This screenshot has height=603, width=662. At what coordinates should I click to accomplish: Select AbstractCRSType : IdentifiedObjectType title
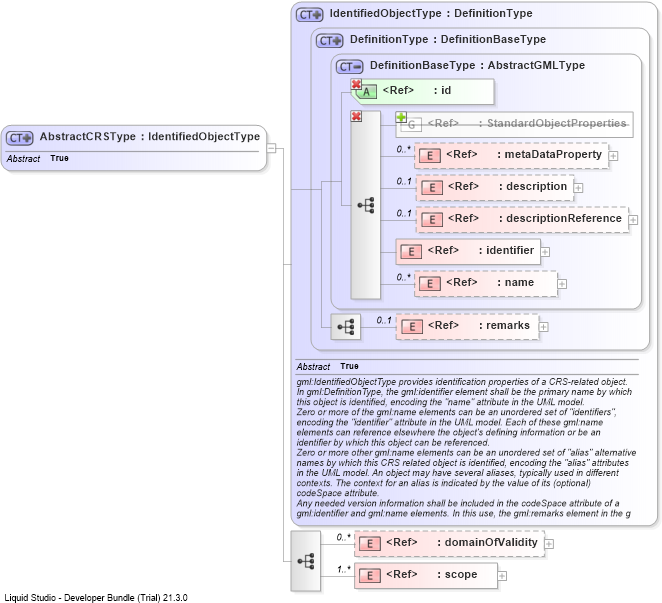tap(149, 136)
